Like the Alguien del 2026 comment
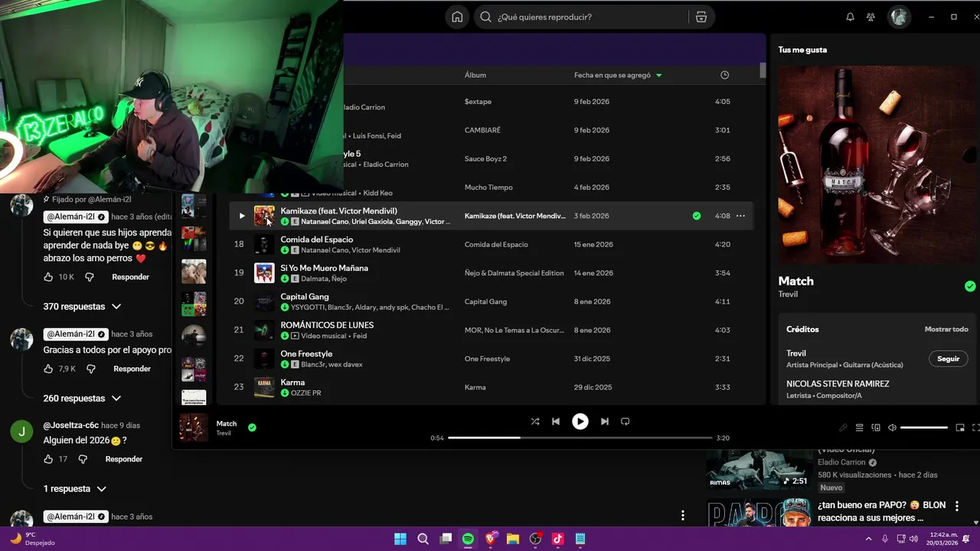 coord(49,459)
